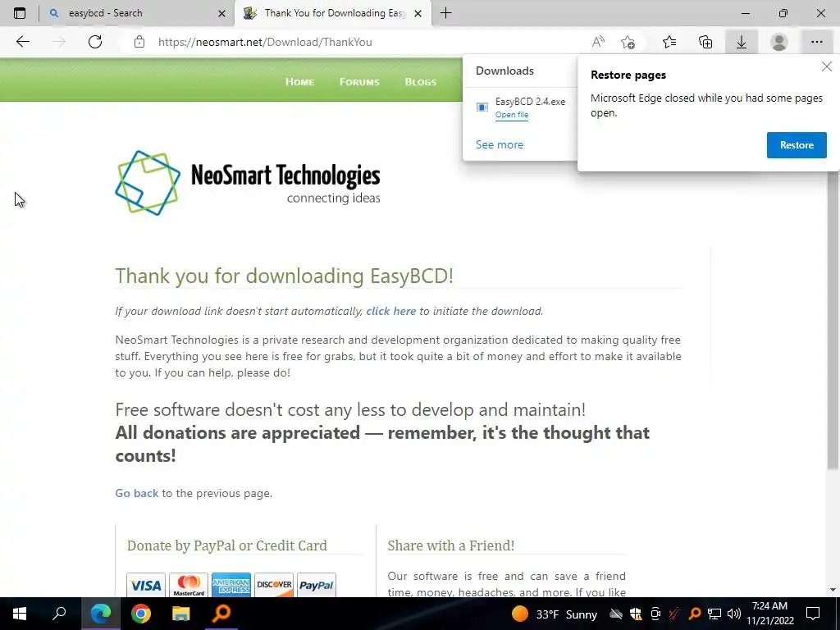The width and height of the screenshot is (840, 630).
Task: Click the 'Donate by PayPal or Credit Card' heading
Action: 227,546
